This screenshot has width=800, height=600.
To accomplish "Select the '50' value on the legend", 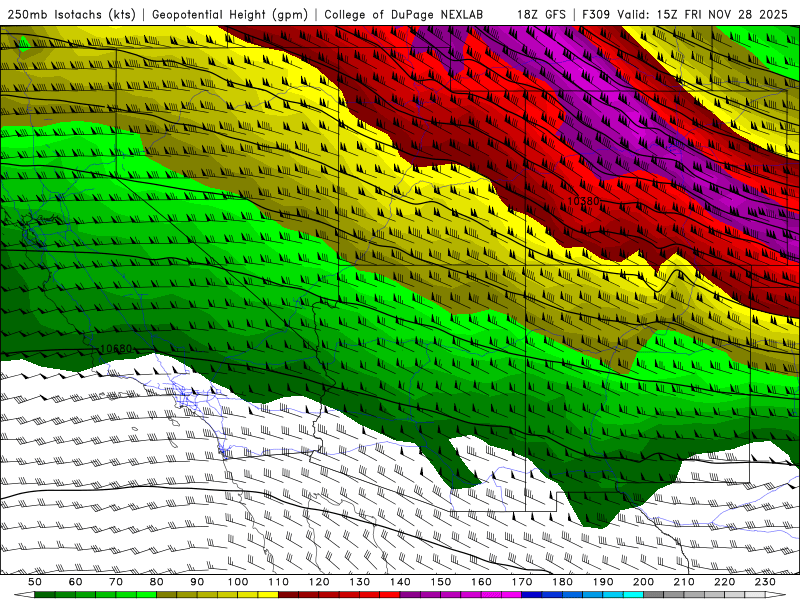I will point(35,582).
